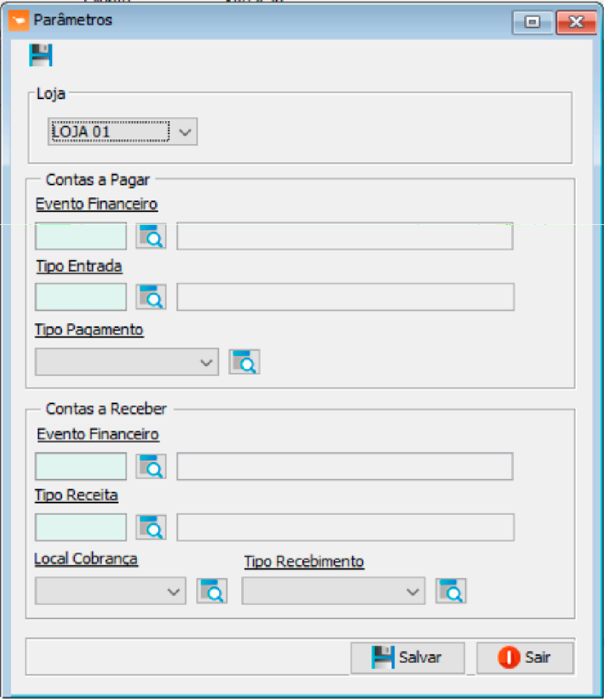
Task: Click search icon beside Local Cobrança dropdown
Action: pos(212,591)
